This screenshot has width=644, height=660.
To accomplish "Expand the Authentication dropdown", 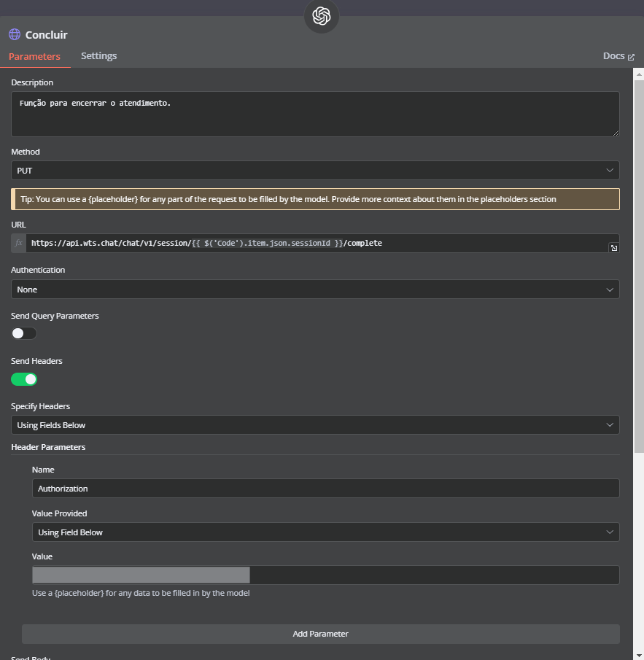I will pyautogui.click(x=315, y=290).
